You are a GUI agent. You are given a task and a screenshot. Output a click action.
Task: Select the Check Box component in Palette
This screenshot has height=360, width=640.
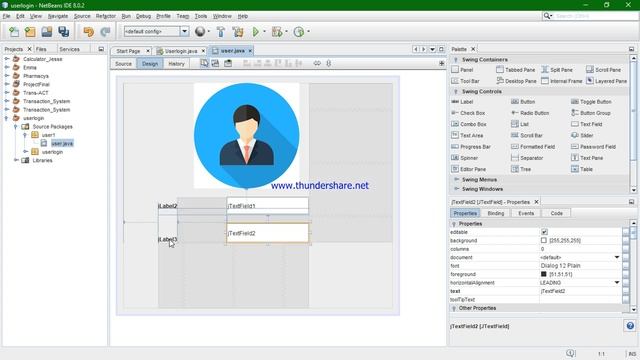click(468, 113)
